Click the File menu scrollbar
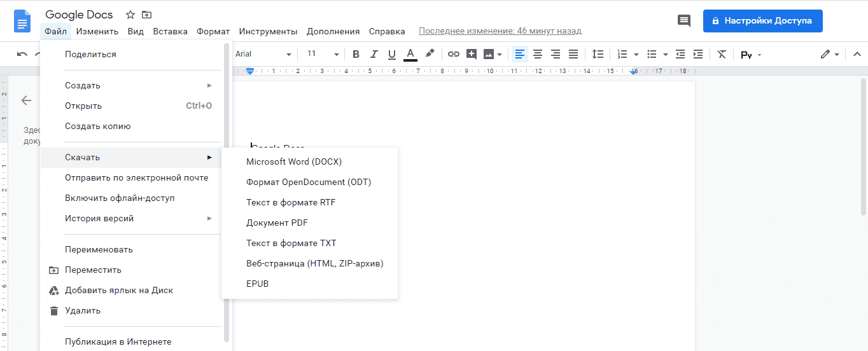 pos(227,191)
